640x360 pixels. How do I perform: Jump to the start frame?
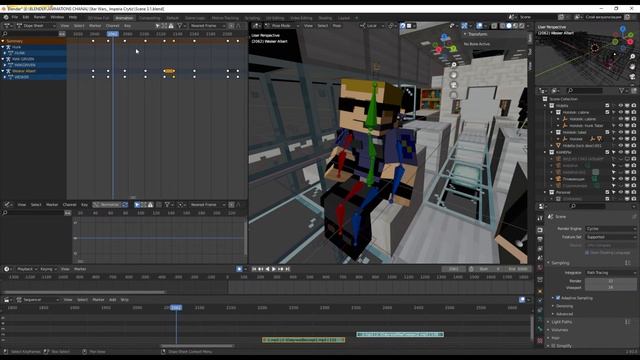(x=254, y=269)
